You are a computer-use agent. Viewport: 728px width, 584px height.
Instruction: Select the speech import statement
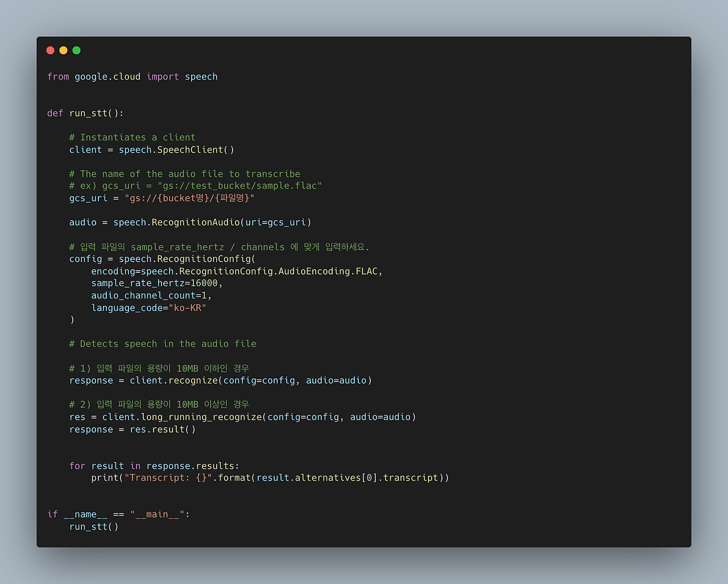click(x=132, y=76)
